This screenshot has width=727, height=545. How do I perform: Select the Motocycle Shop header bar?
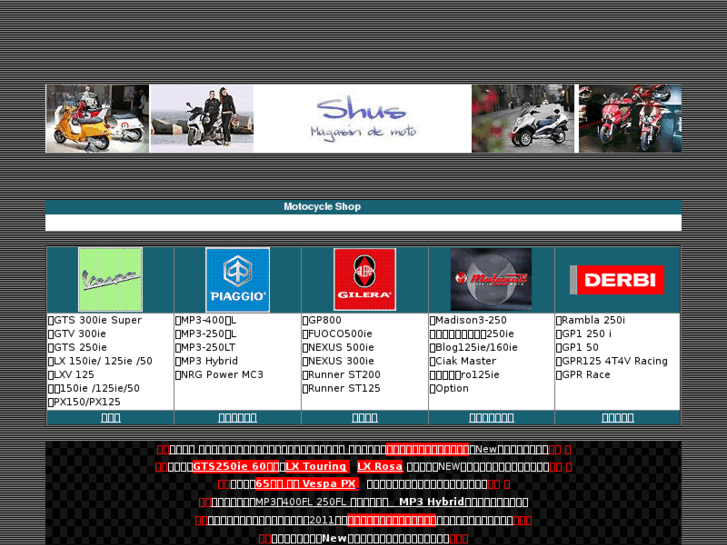click(364, 207)
